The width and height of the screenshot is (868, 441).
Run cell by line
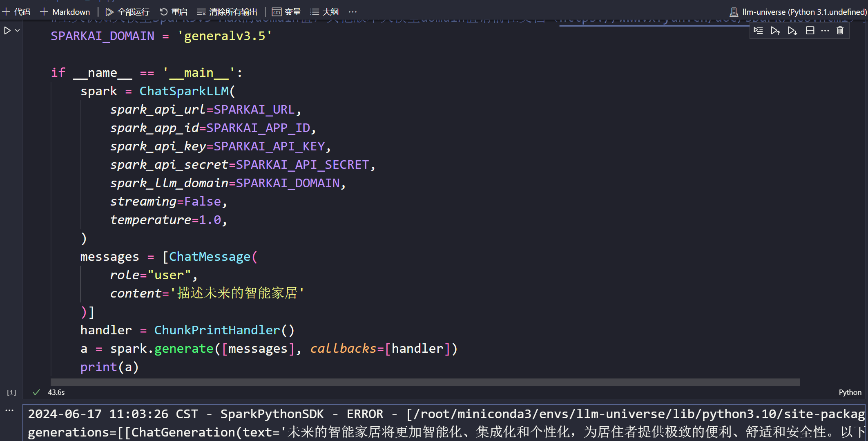(x=758, y=31)
